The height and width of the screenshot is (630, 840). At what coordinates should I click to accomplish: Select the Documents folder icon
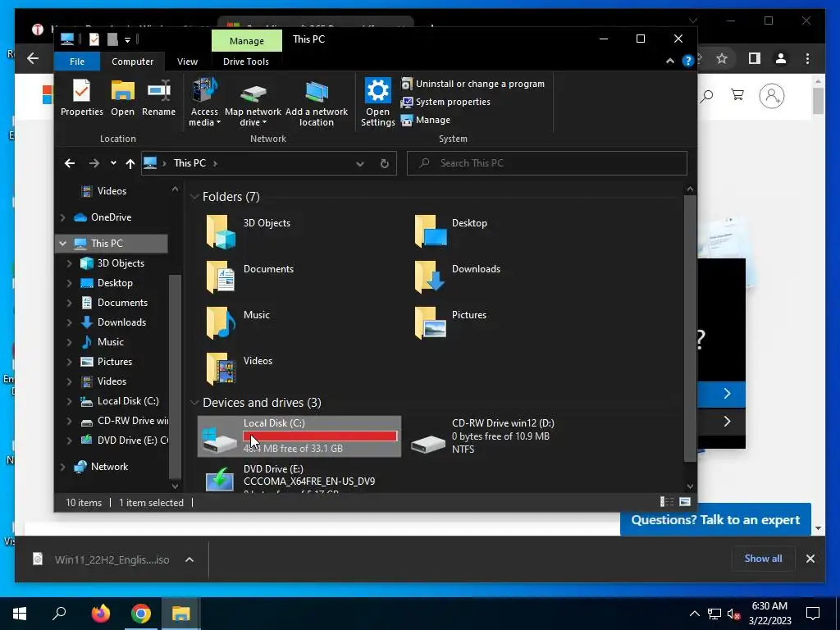221,277
